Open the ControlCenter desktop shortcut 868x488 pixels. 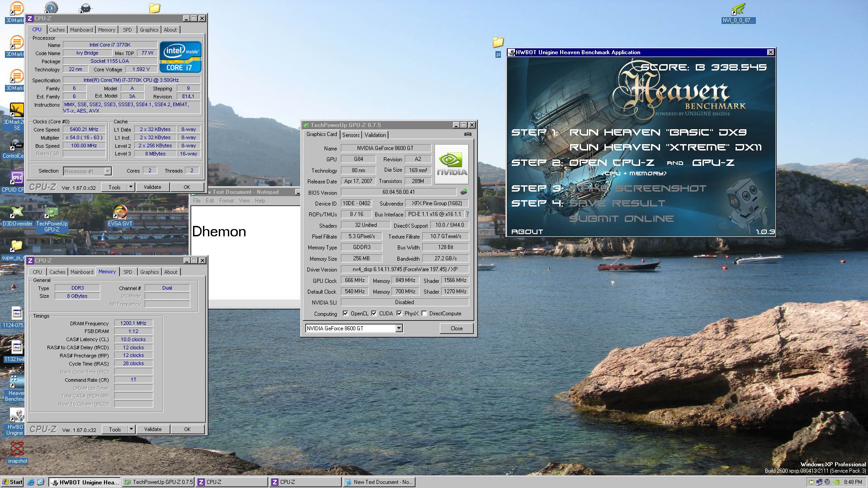14,148
